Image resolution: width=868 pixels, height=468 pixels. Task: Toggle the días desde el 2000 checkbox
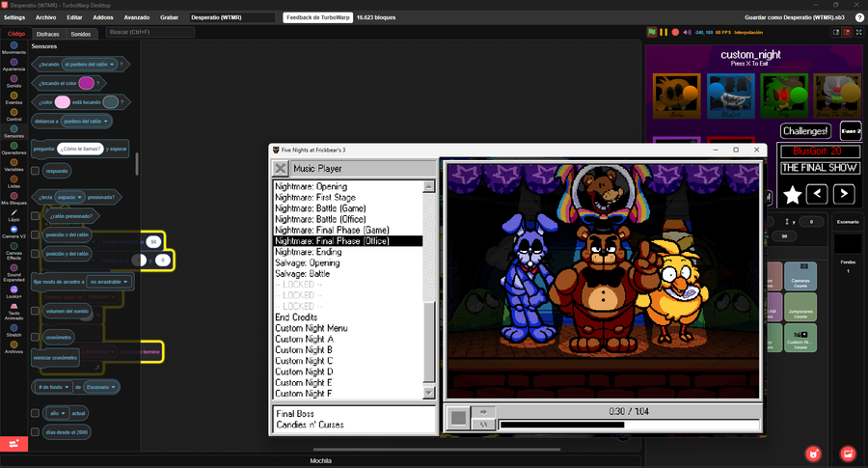35,432
